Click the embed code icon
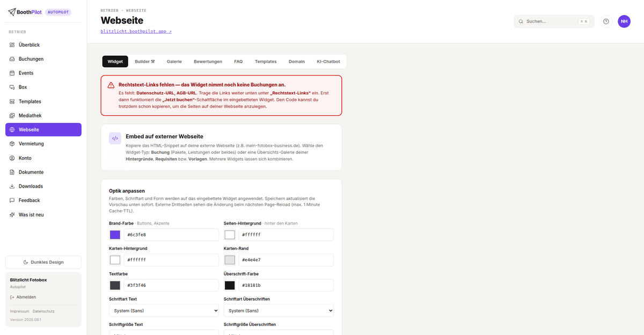This screenshot has width=644, height=335. coord(115,138)
